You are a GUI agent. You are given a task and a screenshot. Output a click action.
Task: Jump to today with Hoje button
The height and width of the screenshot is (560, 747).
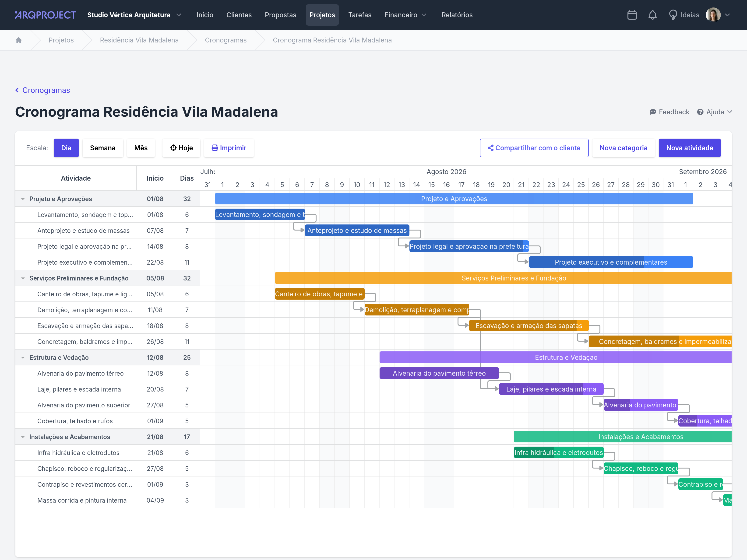click(181, 148)
